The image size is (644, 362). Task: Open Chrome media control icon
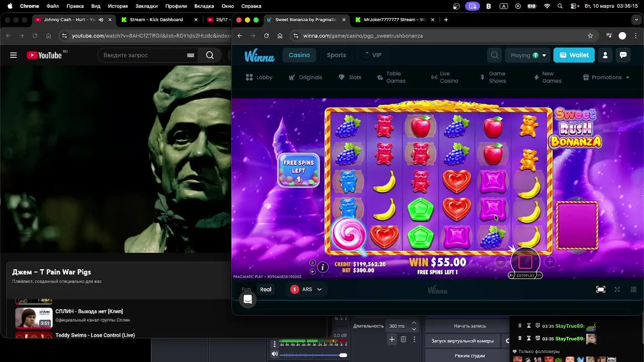click(x=609, y=36)
